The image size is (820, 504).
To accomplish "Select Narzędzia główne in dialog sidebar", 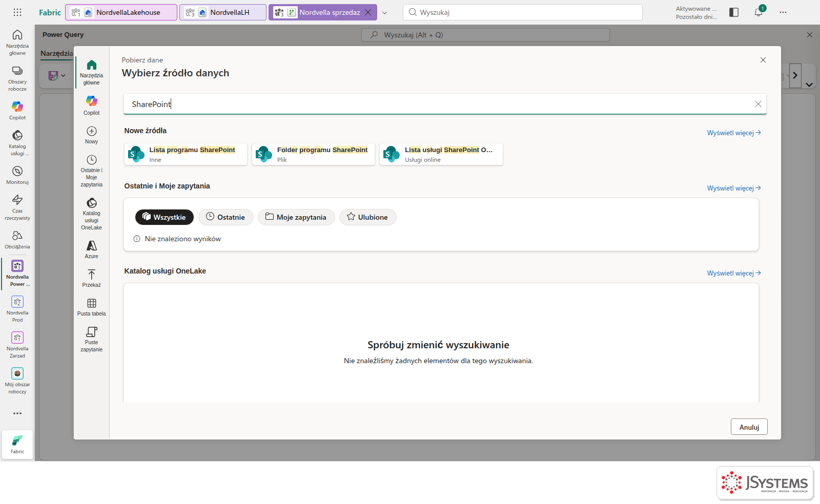I will pyautogui.click(x=92, y=72).
